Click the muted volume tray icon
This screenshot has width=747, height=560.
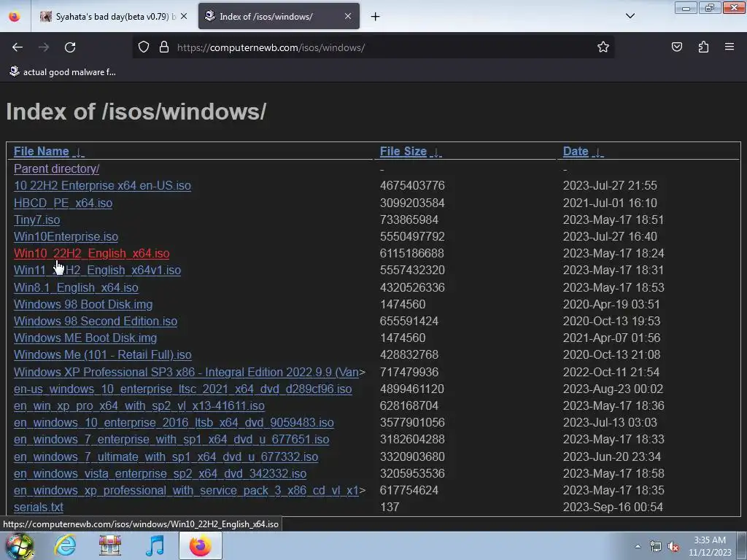coord(673,547)
